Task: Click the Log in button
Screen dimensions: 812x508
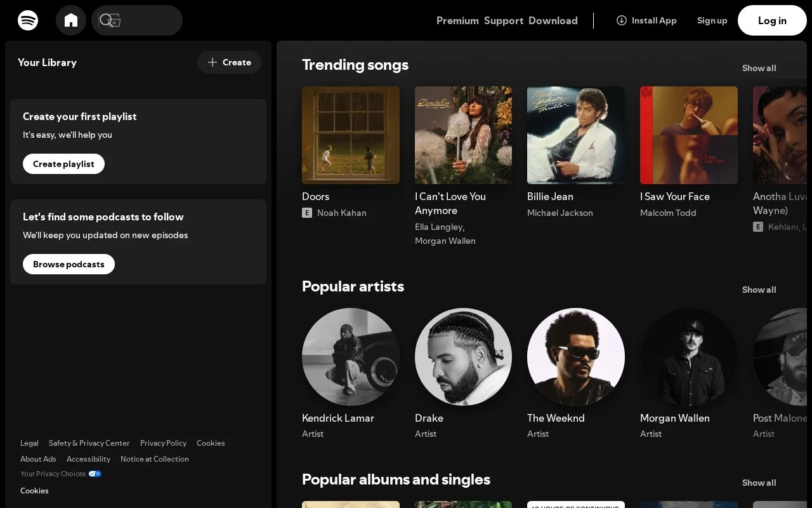Action: (772, 20)
